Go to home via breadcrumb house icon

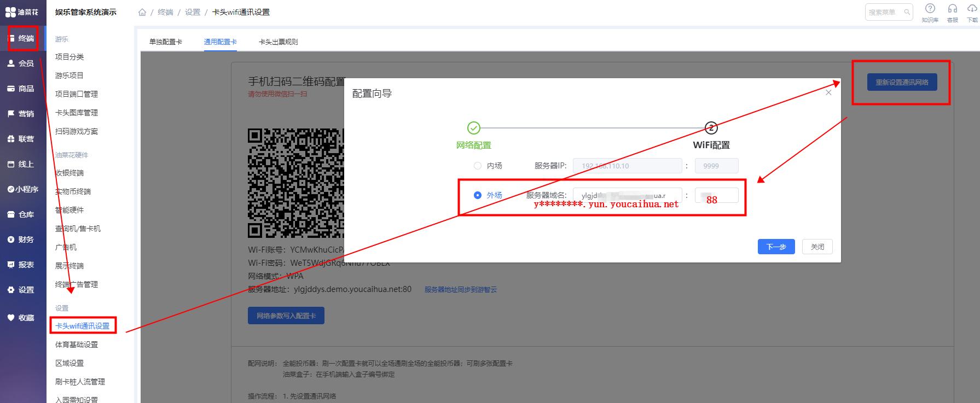click(142, 12)
